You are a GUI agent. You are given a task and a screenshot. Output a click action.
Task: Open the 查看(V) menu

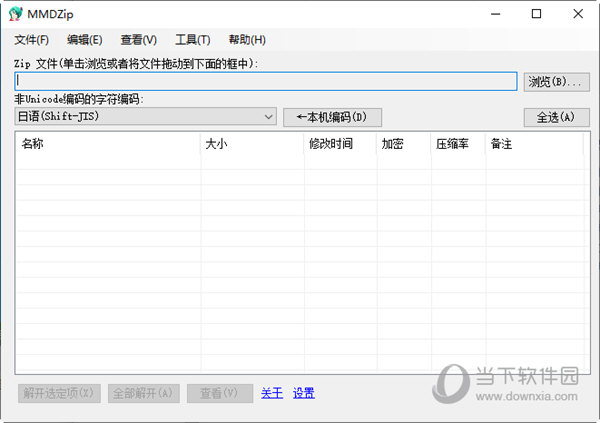click(x=138, y=40)
